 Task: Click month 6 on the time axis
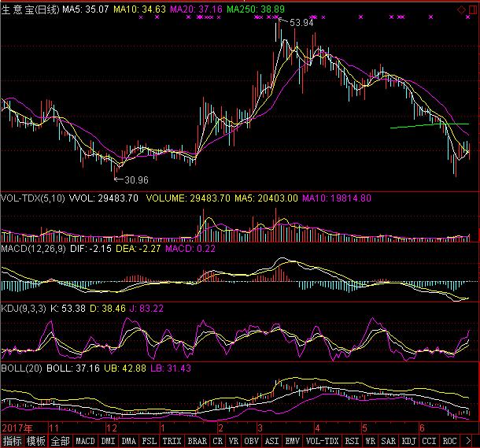[422, 428]
